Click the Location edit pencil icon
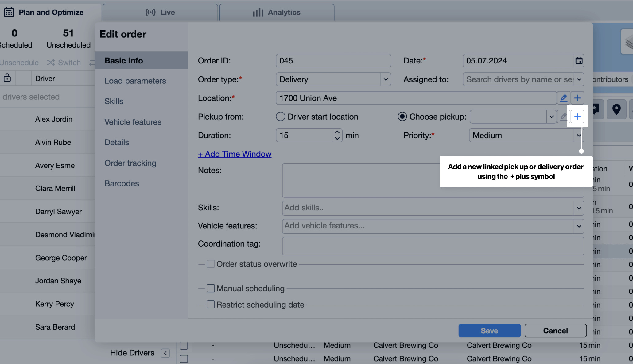The image size is (633, 364). click(x=563, y=98)
